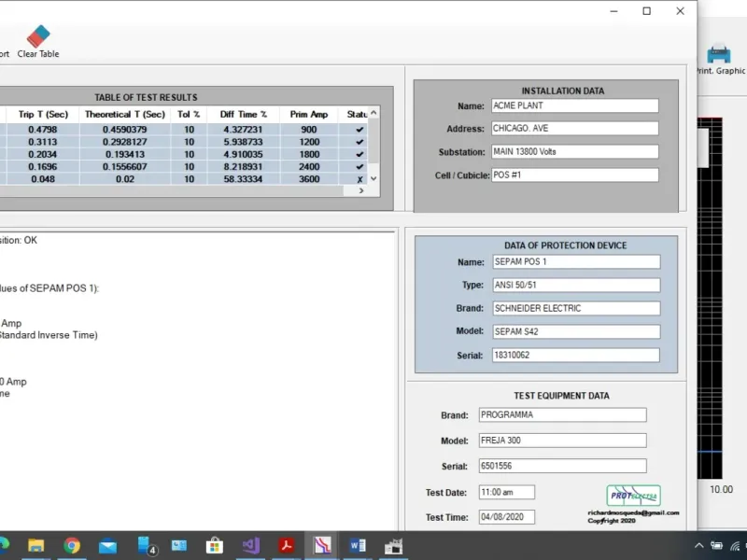The height and width of the screenshot is (560, 747).
Task: Launch Google Chrome from the taskbar
Action: (72, 546)
